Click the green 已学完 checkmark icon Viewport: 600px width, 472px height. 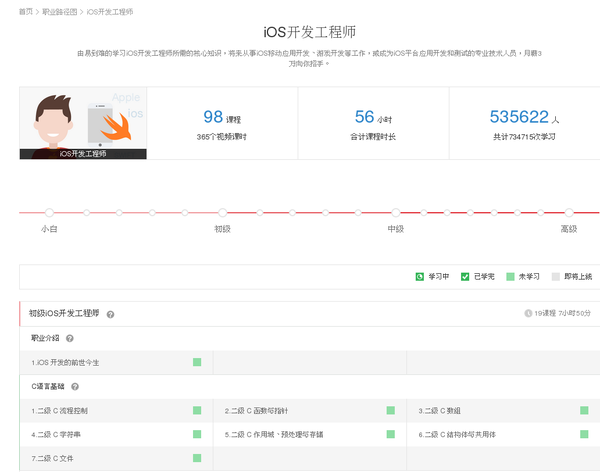click(x=465, y=276)
